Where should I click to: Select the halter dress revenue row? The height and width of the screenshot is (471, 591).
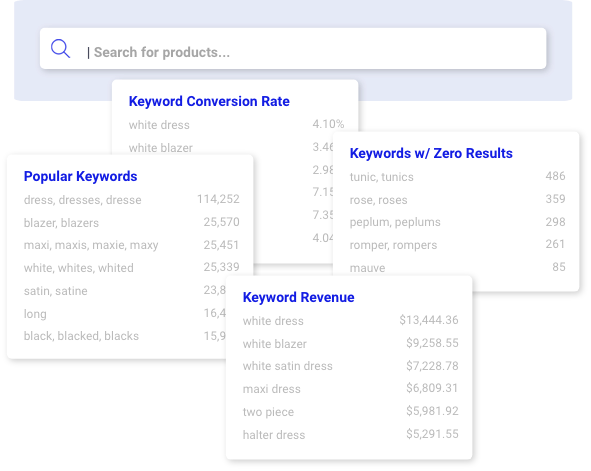click(x=351, y=434)
